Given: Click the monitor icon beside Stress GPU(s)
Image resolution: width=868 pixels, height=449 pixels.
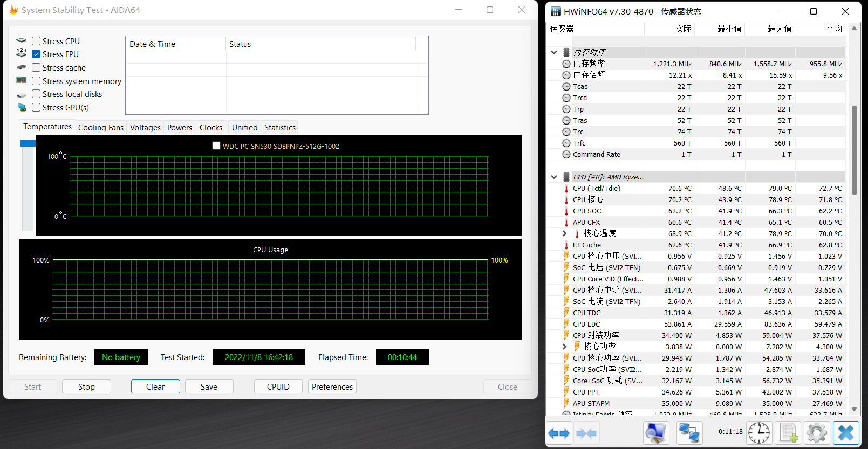Looking at the screenshot, I should click(x=22, y=107).
